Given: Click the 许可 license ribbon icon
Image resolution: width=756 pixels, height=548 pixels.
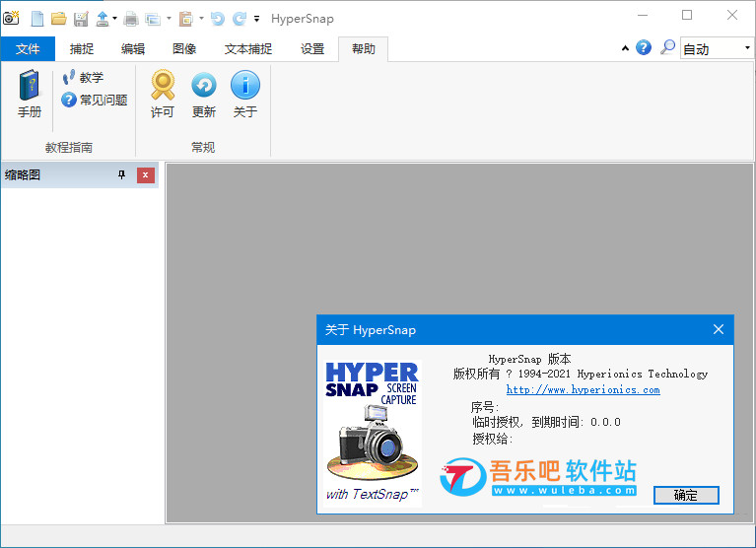Looking at the screenshot, I should coord(163,94).
